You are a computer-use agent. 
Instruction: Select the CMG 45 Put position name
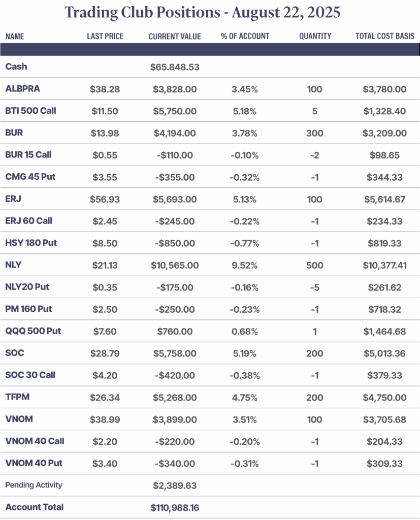click(x=30, y=176)
